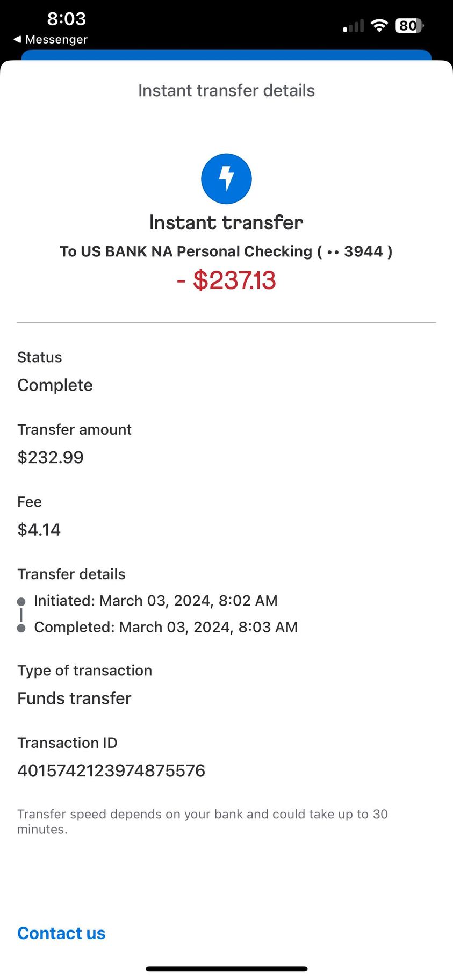Tap the Complete status value
This screenshot has width=453, height=980.
point(55,385)
